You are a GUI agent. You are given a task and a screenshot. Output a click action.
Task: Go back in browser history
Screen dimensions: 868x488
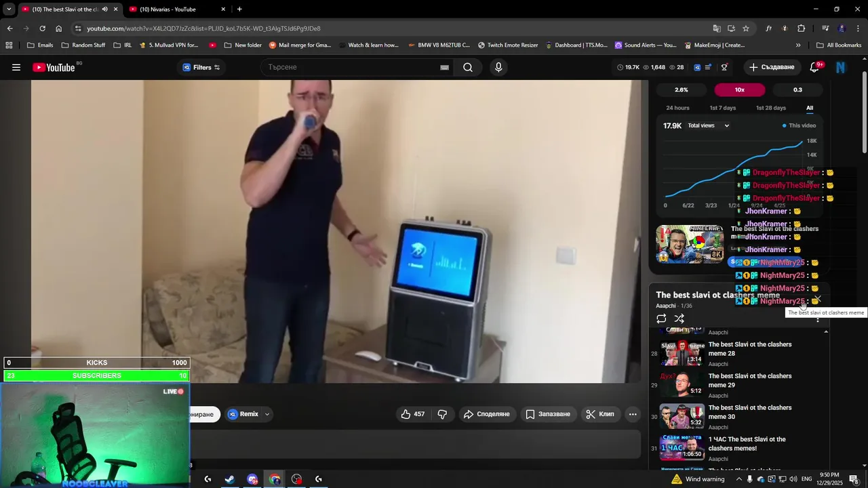pos(9,28)
